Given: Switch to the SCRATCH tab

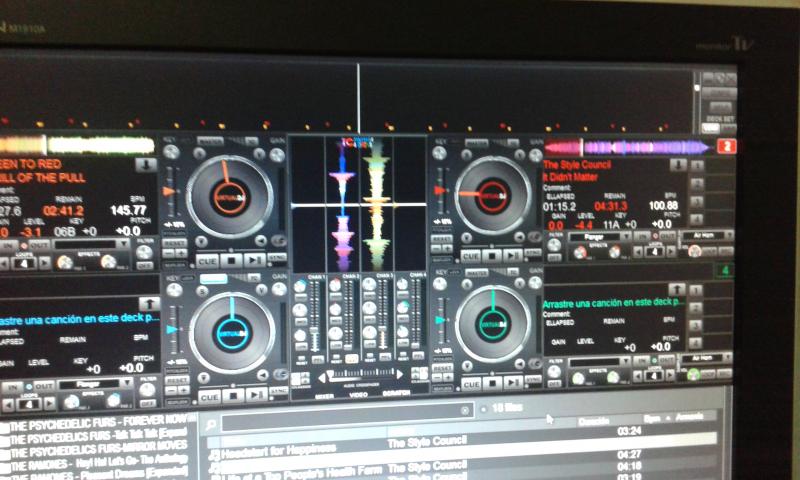Looking at the screenshot, I should [x=395, y=393].
